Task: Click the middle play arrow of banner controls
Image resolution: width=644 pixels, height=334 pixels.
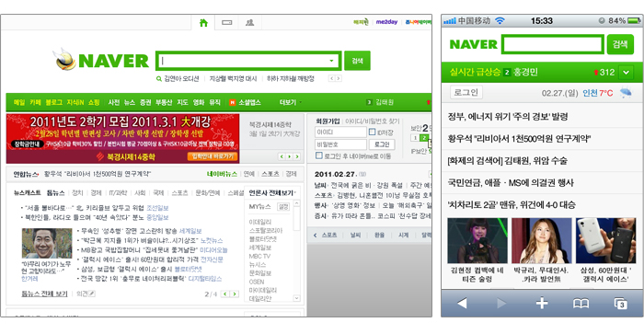Action: [289, 156]
